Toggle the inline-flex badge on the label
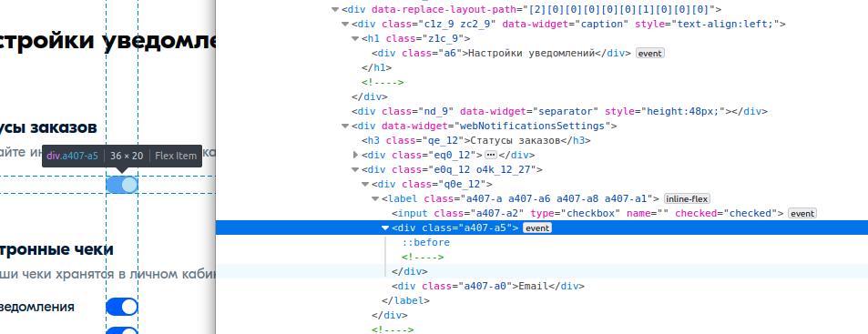This screenshot has height=334, width=868. (687, 199)
